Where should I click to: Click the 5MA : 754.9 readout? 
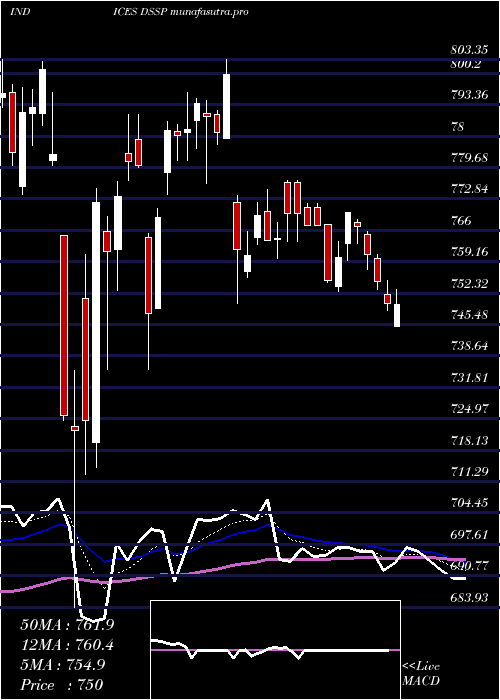point(63,665)
